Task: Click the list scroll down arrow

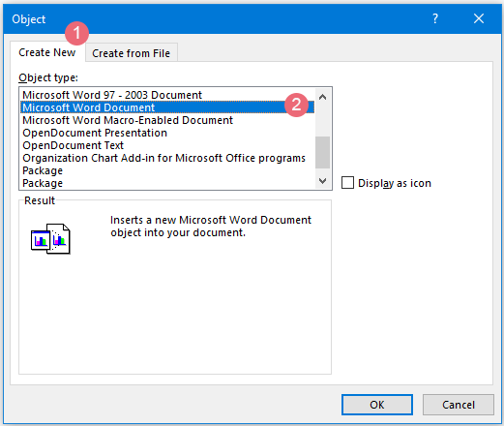Action: click(x=322, y=181)
